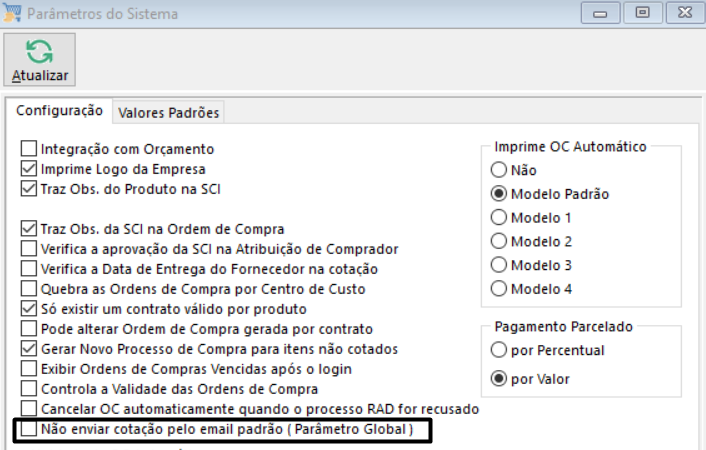The width and height of the screenshot is (706, 450).
Task: Select the Configuração tab
Action: (57, 111)
